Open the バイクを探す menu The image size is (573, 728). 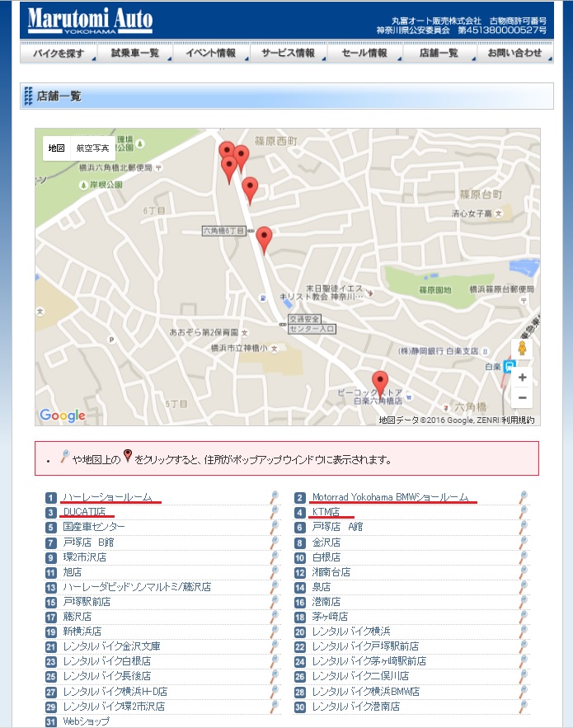59,53
